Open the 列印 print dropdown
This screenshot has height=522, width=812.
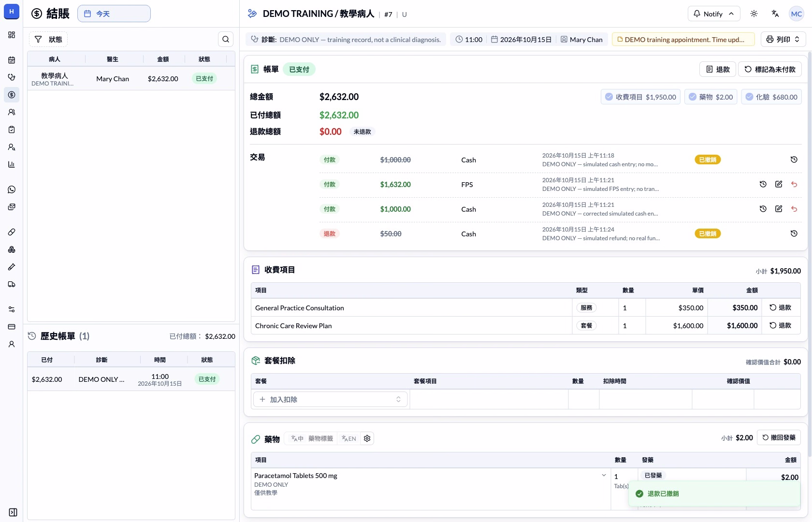pos(783,39)
